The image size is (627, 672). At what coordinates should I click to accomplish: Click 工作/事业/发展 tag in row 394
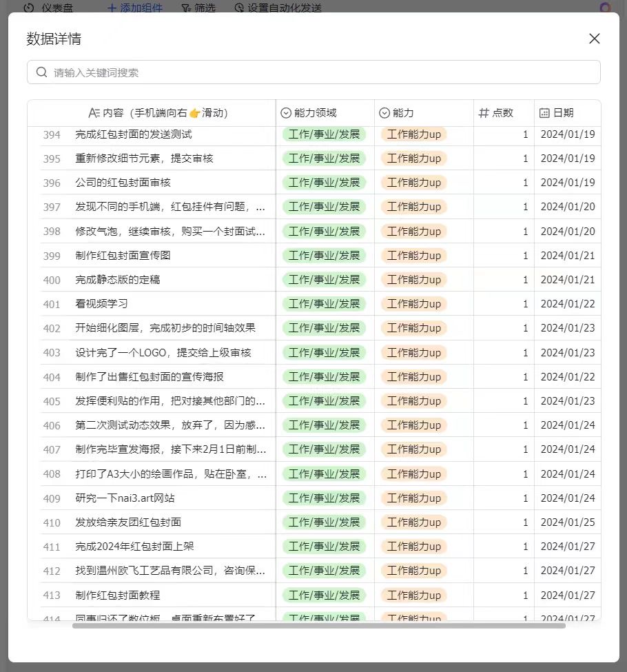pos(324,134)
